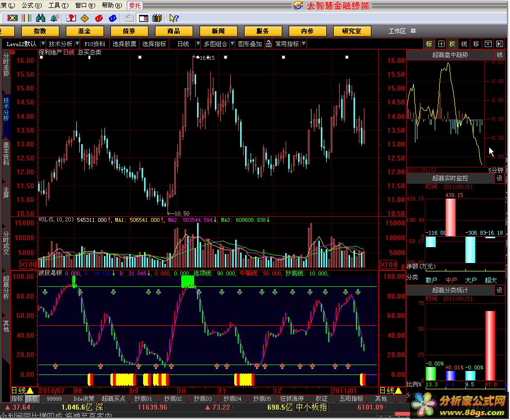Click the yellow diamond arrow icon
This screenshot has width=510, height=420.
(x=85, y=18)
